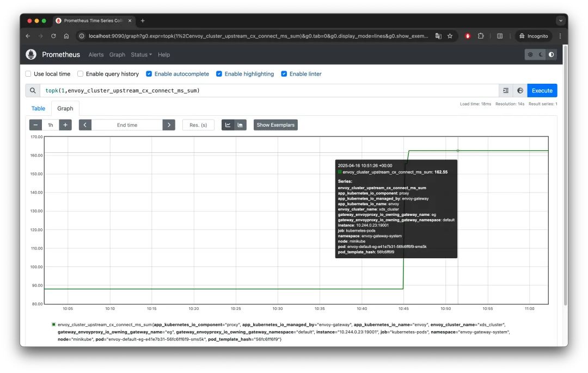This screenshot has height=373, width=588.
Task: Select the light theme gear icon
Action: (x=530, y=55)
